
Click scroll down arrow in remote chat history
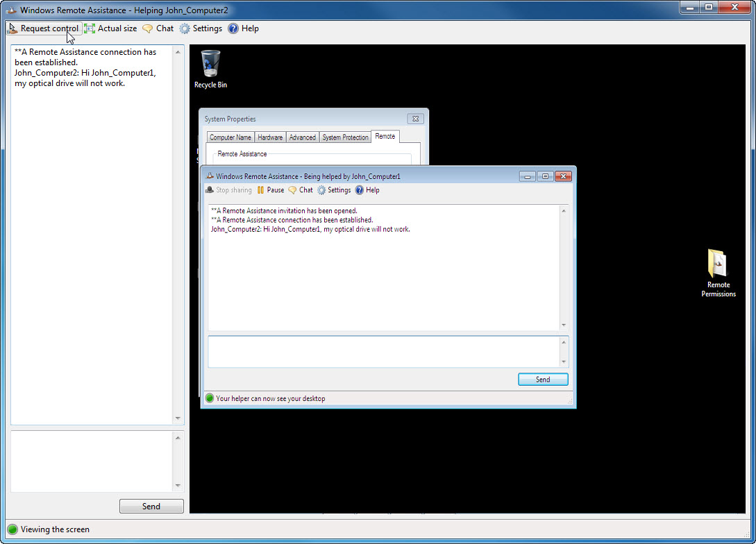(x=564, y=325)
